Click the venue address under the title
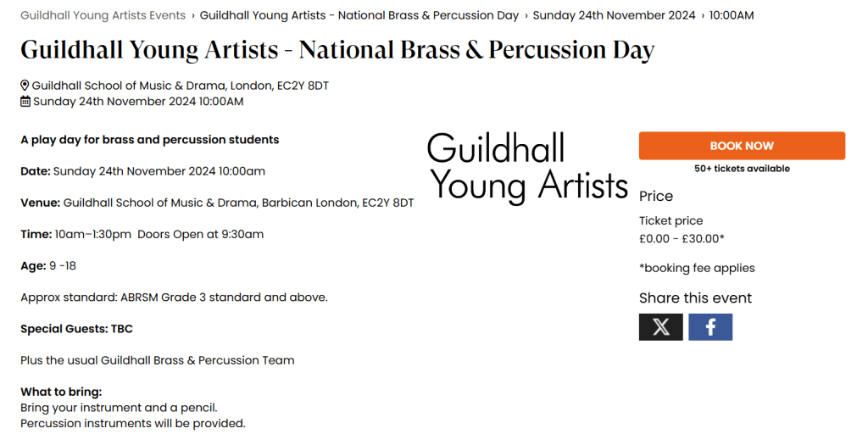This screenshot has width=868, height=434. [x=180, y=86]
